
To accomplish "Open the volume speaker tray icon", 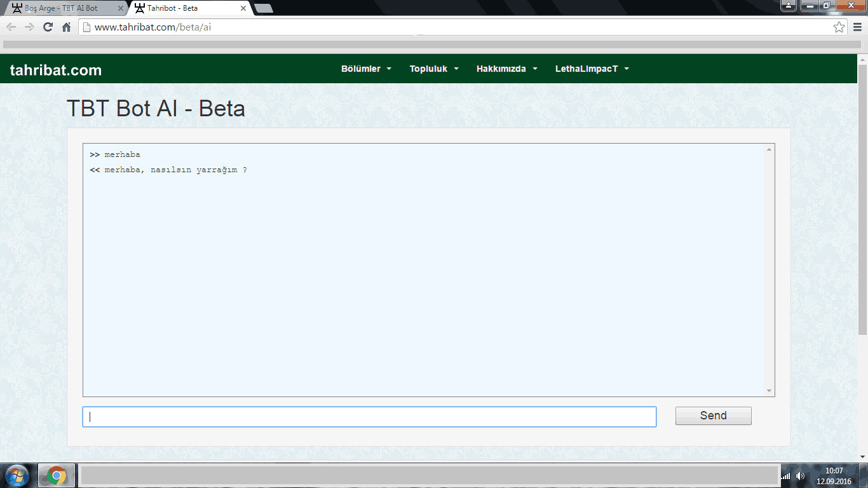I will point(800,476).
